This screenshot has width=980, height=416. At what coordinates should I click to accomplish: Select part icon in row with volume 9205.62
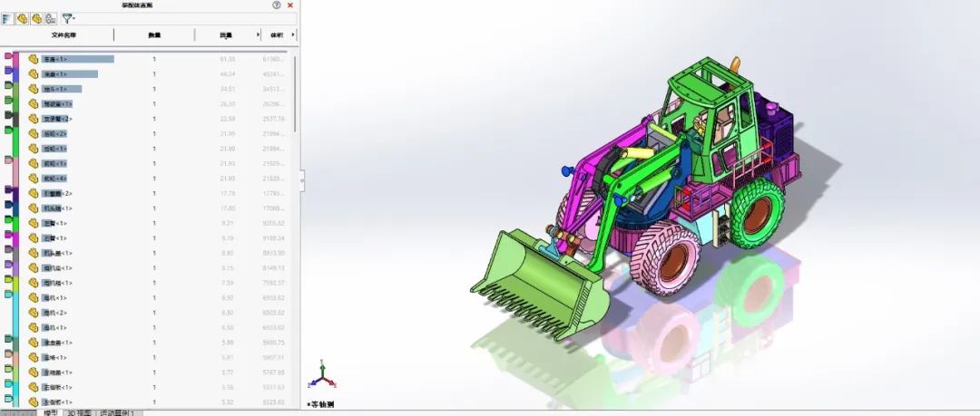click(x=34, y=223)
